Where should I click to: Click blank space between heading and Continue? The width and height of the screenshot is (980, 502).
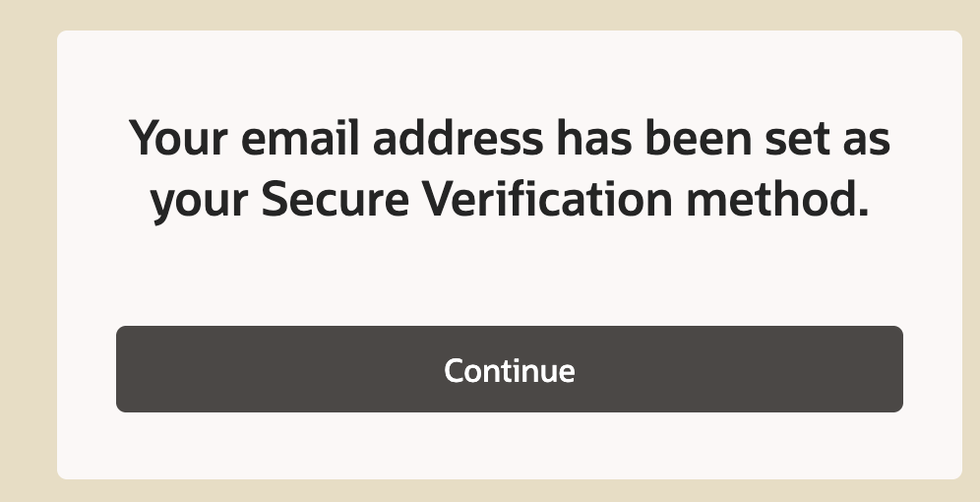(510, 275)
